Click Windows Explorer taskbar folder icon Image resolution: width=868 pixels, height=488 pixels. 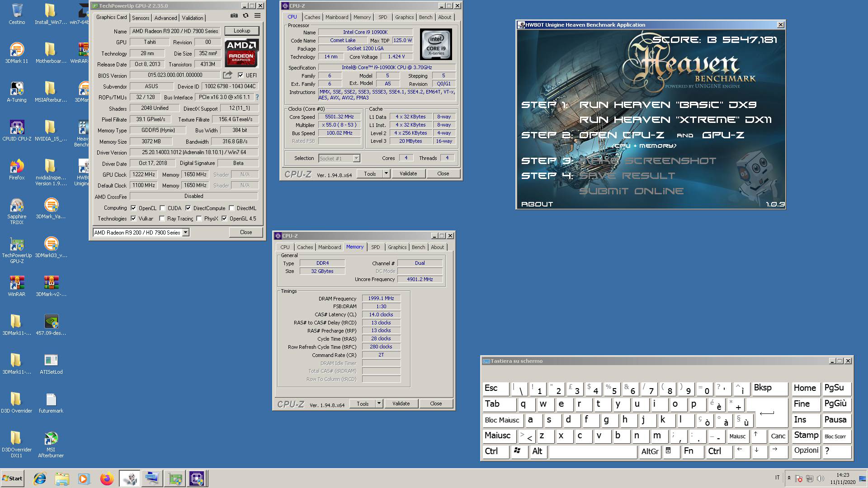(x=62, y=479)
